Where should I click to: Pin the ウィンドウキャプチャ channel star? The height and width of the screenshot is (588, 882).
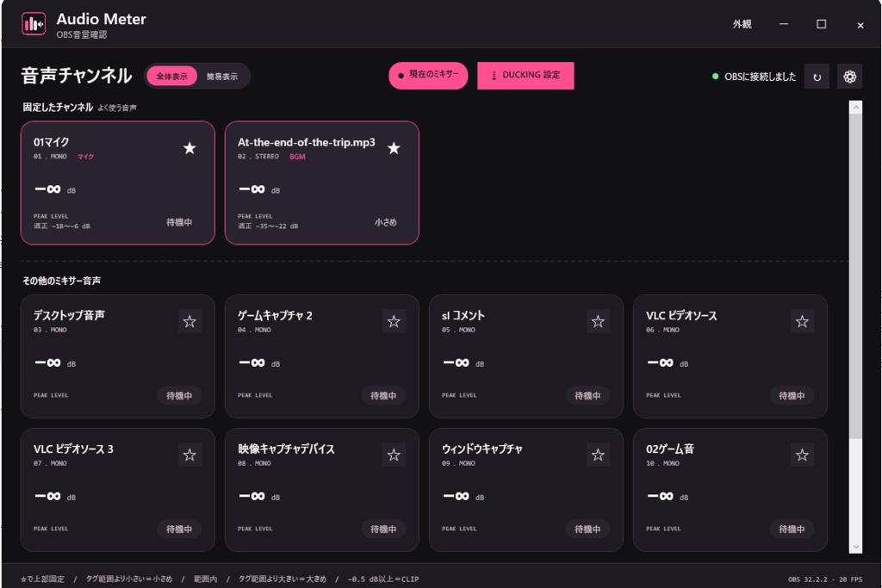click(598, 455)
